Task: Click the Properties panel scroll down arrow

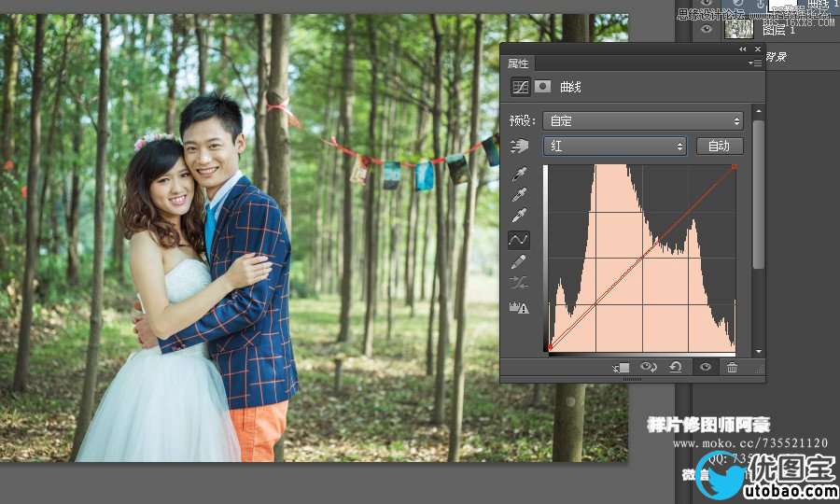Action: coord(758,351)
